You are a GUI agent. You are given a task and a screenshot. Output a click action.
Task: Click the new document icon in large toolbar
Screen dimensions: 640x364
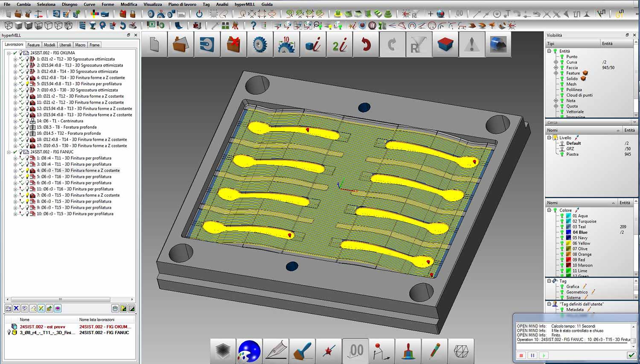[x=154, y=44]
